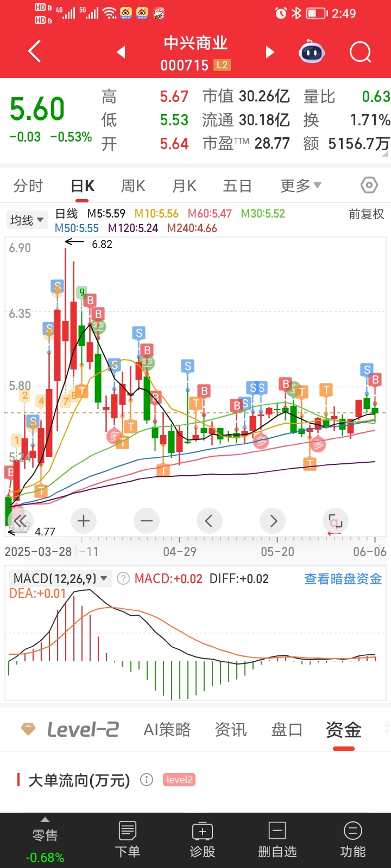
Task: Open 下单 order icon
Action: [128, 839]
